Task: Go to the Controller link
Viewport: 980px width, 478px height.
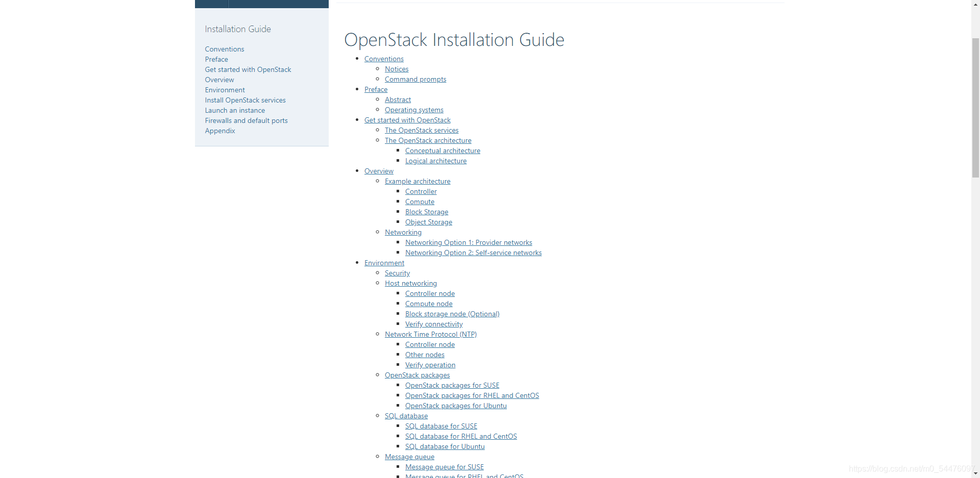Action: click(421, 192)
